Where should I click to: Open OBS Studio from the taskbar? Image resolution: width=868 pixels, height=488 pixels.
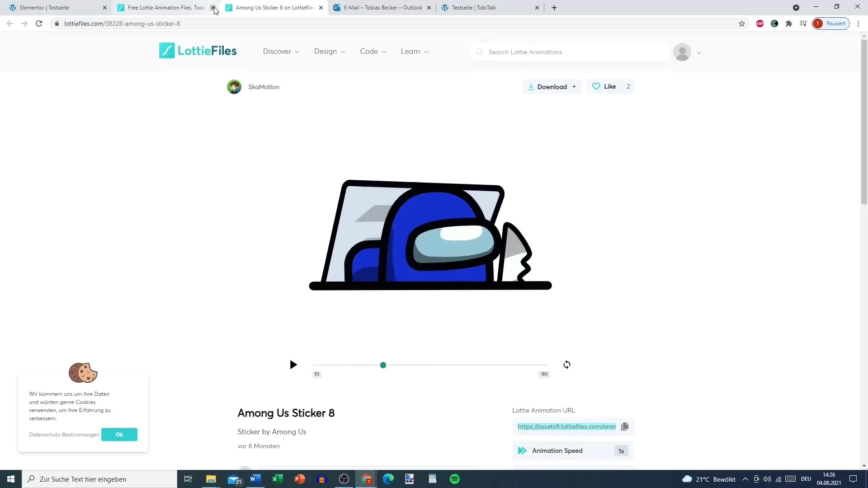[344, 479]
